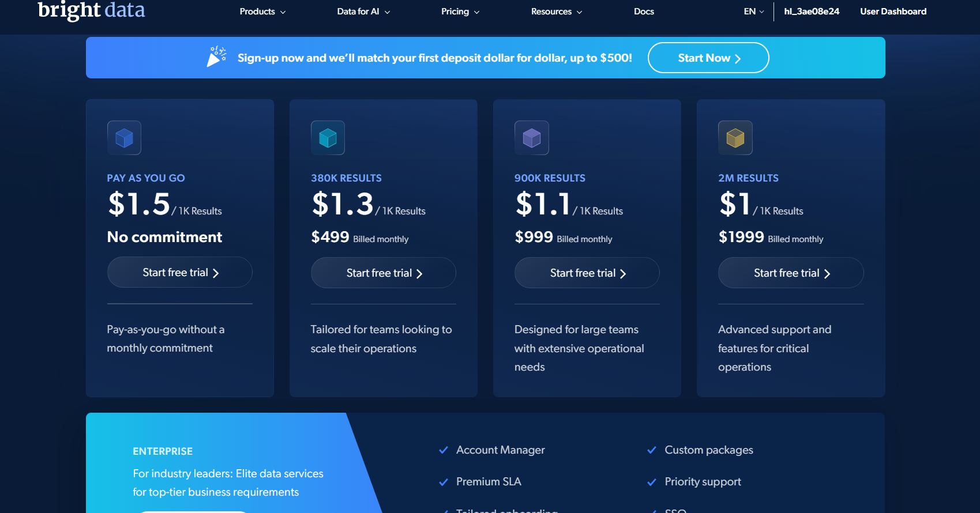Click the $499 Billed monthly text

point(360,237)
